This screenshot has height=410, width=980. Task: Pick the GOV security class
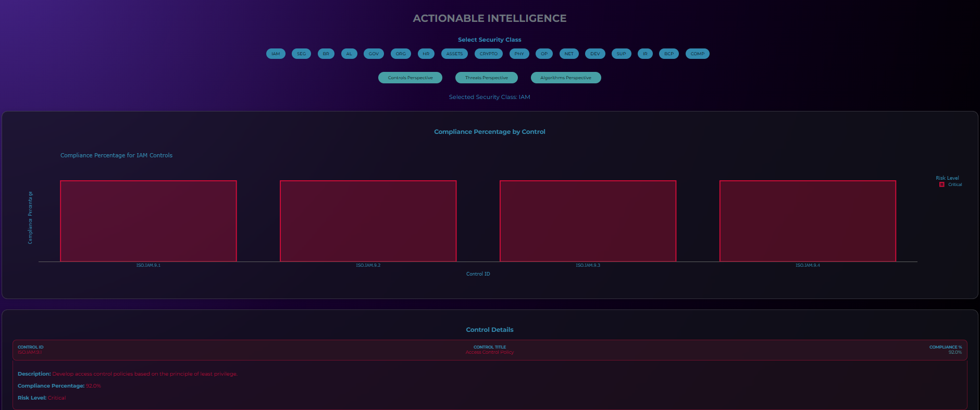tap(374, 54)
